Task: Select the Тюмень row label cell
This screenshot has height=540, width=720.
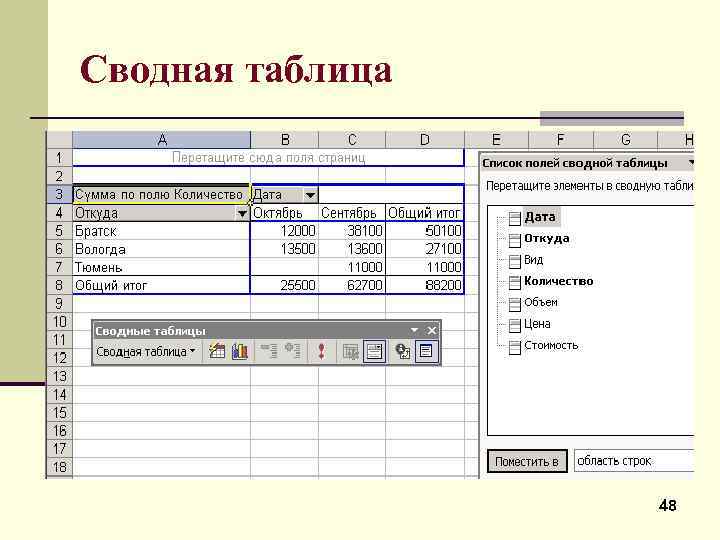Action: (161, 267)
